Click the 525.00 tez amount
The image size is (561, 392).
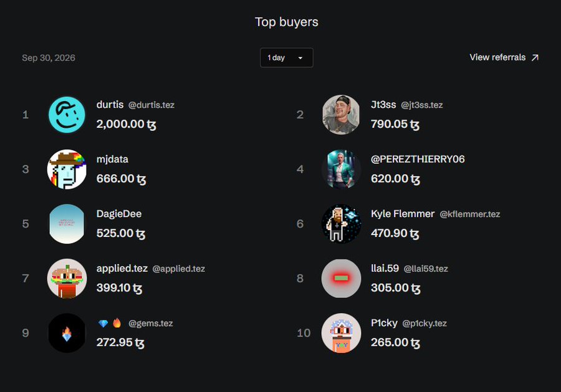(121, 233)
